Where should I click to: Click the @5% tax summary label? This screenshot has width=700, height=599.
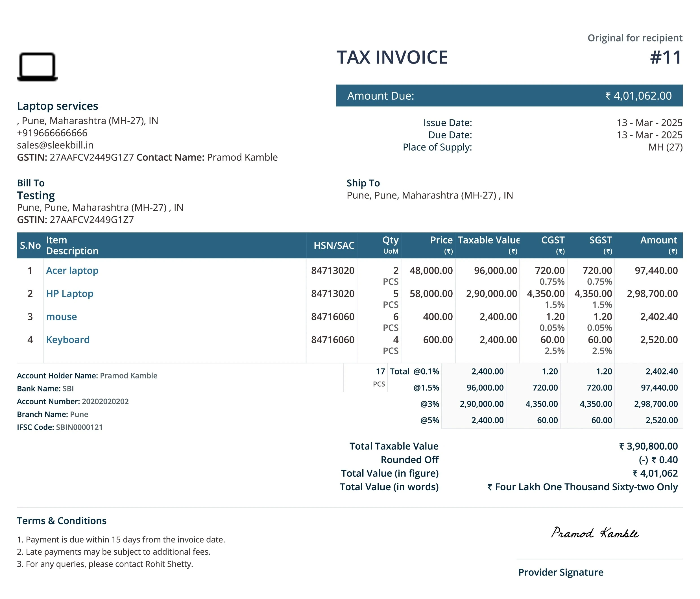tap(430, 420)
